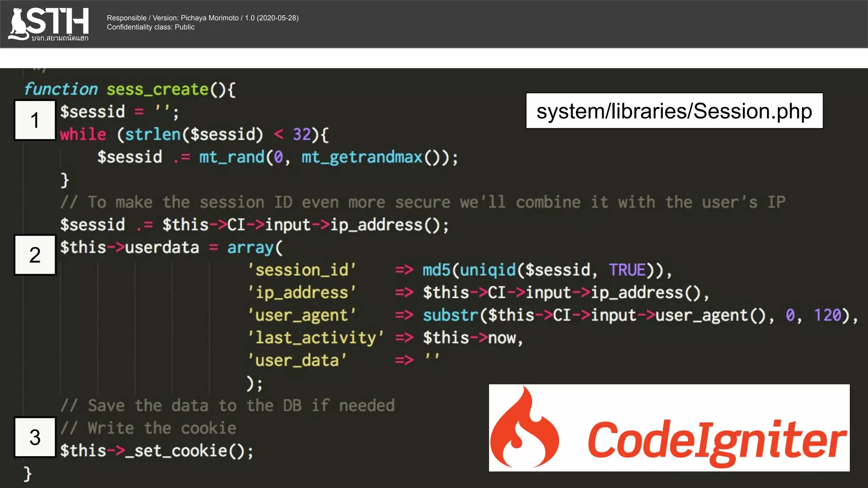Image resolution: width=868 pixels, height=488 pixels.
Task: Click the number 2 step box
Action: [35, 255]
